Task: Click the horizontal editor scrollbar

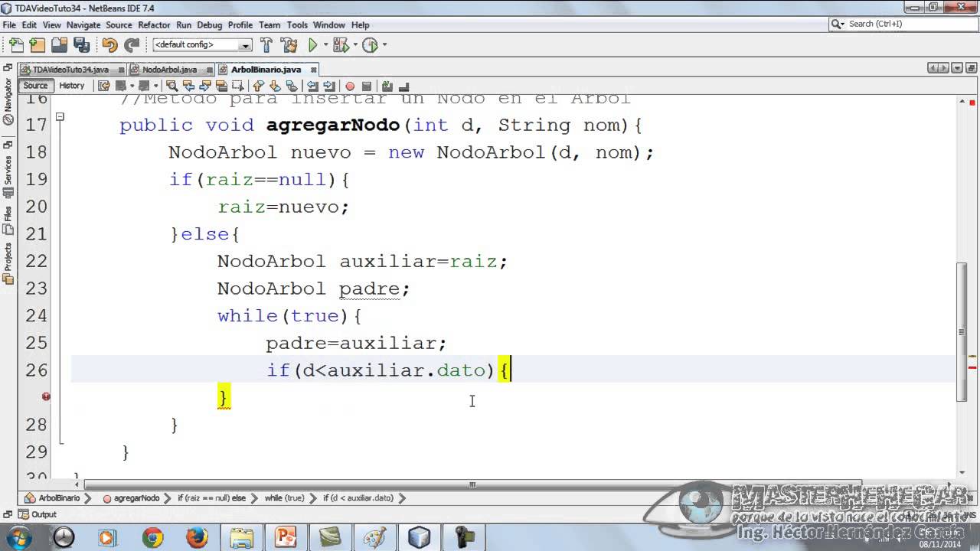Action: point(472,484)
